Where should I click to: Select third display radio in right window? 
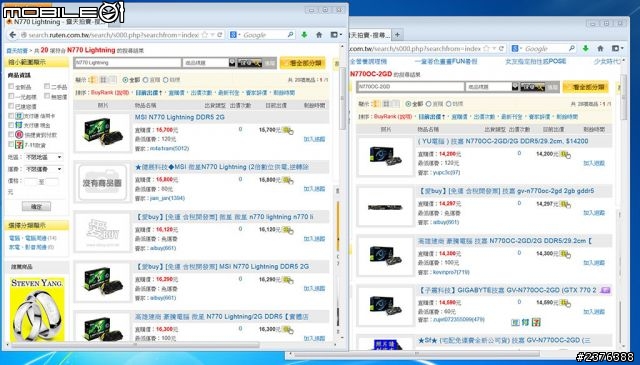[x=449, y=104]
